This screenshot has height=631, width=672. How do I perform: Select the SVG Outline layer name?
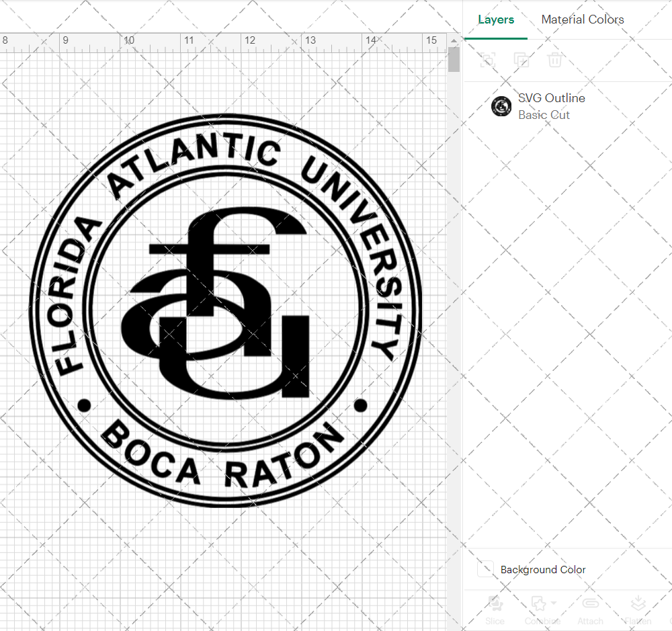click(552, 98)
